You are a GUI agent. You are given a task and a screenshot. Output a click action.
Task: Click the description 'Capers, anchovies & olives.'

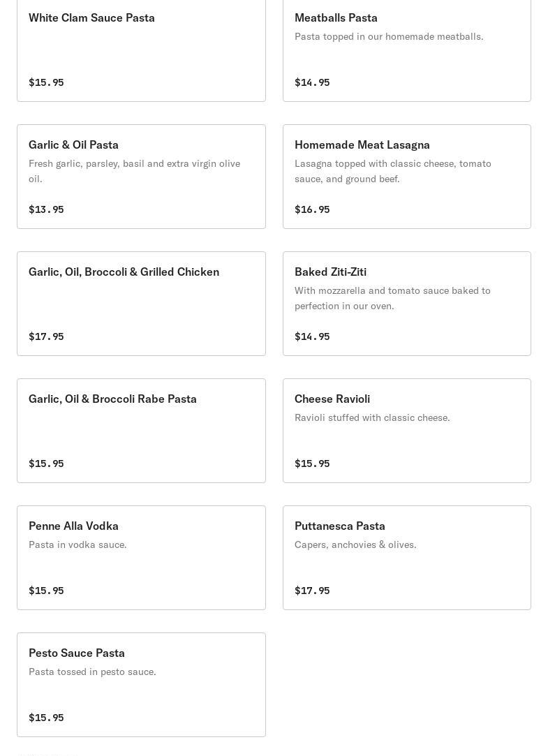point(355,544)
